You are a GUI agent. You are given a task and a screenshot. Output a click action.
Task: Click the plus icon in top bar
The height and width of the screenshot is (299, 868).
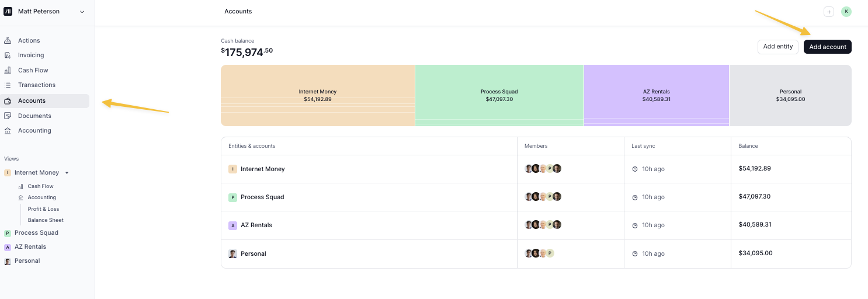click(x=828, y=12)
